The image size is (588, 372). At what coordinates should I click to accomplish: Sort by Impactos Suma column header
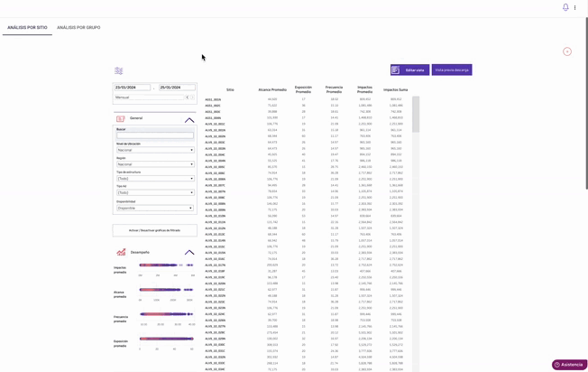pos(395,89)
